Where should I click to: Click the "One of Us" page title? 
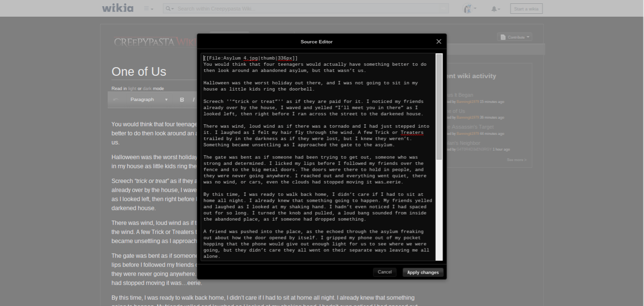coord(139,71)
